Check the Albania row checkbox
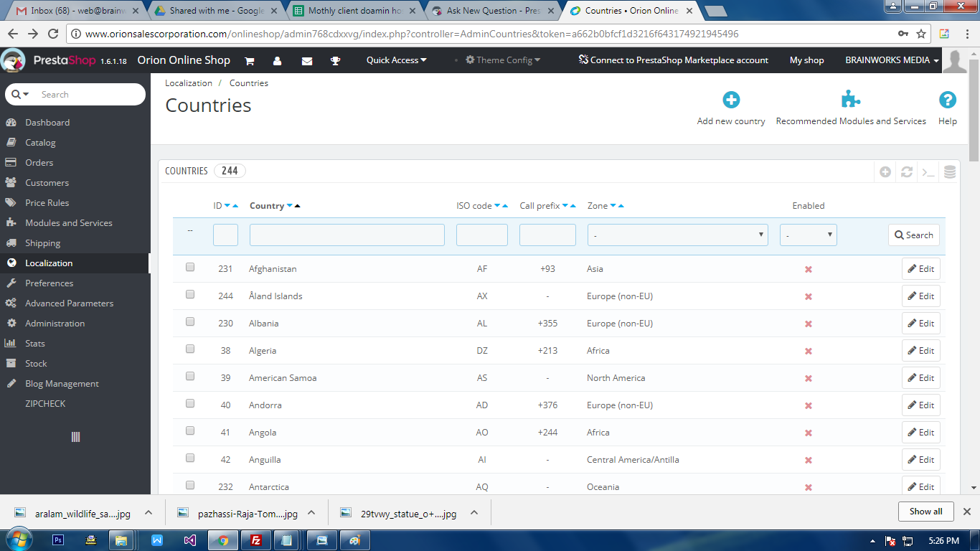 pos(190,321)
